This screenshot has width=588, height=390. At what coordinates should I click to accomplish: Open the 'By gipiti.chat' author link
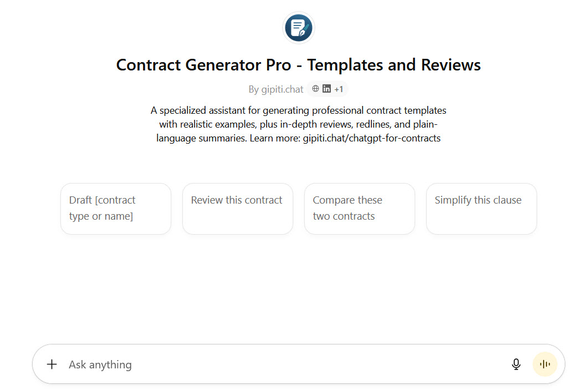coord(276,89)
